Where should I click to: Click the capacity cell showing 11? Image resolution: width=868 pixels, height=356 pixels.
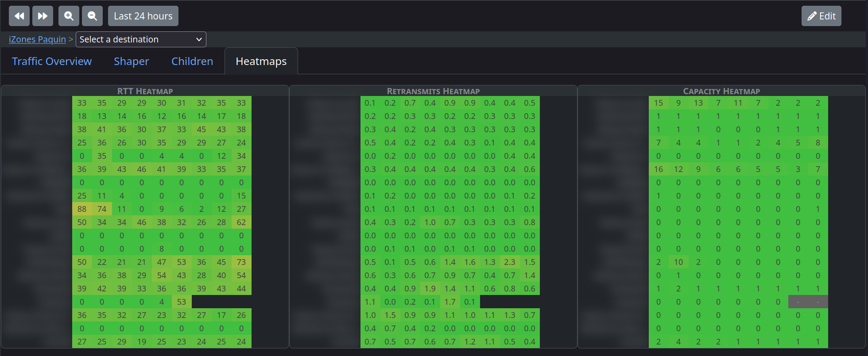[738, 103]
